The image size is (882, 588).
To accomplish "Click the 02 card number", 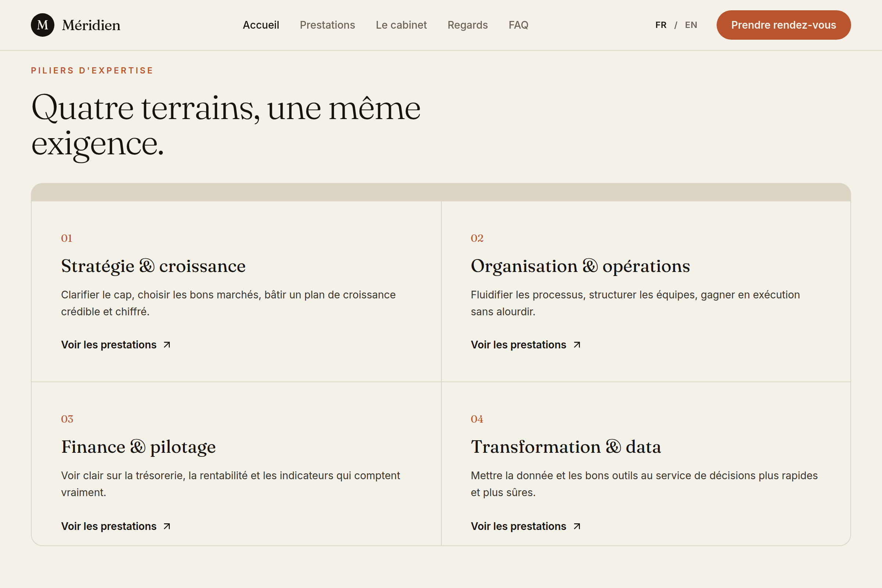I will click(477, 238).
